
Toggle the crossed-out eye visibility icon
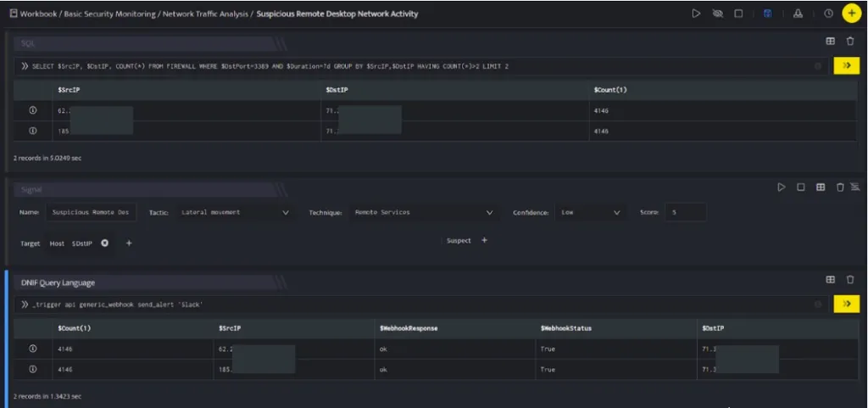[x=718, y=14]
